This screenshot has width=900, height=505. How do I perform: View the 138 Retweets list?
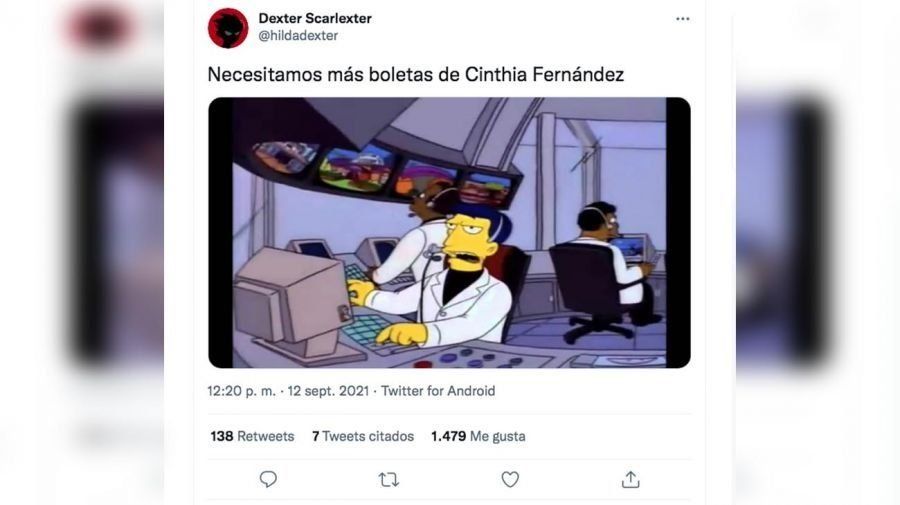tap(252, 436)
